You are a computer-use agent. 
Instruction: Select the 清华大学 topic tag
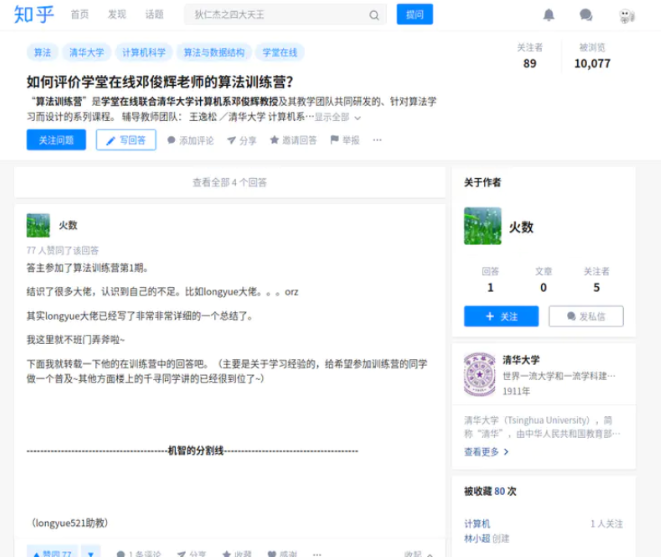click(86, 53)
